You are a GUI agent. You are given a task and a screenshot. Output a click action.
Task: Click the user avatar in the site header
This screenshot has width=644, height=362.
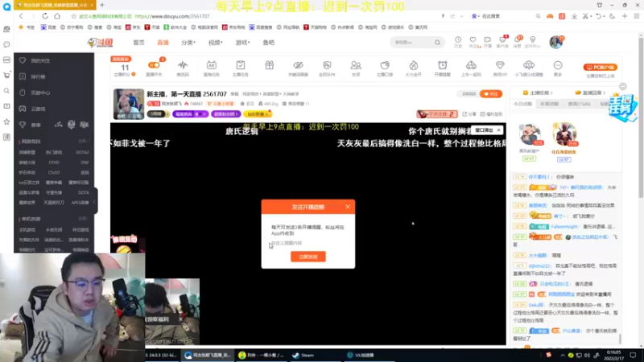pyautogui.click(x=556, y=42)
